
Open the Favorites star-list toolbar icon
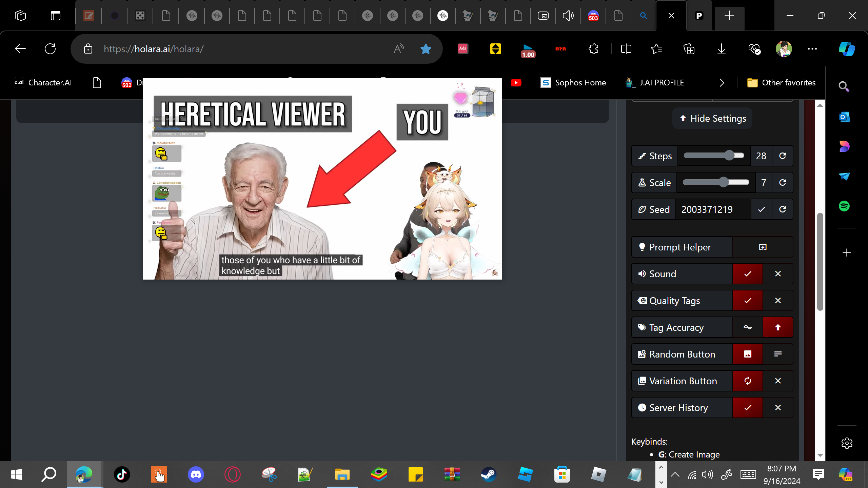coord(656,49)
